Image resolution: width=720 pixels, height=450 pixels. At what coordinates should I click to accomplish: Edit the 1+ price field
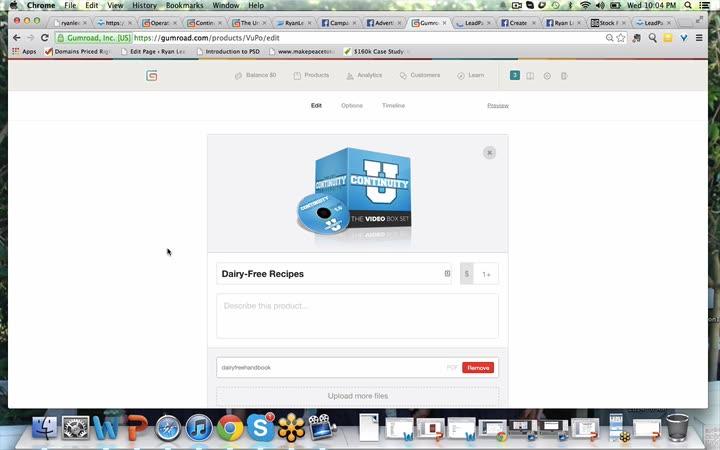click(x=486, y=274)
